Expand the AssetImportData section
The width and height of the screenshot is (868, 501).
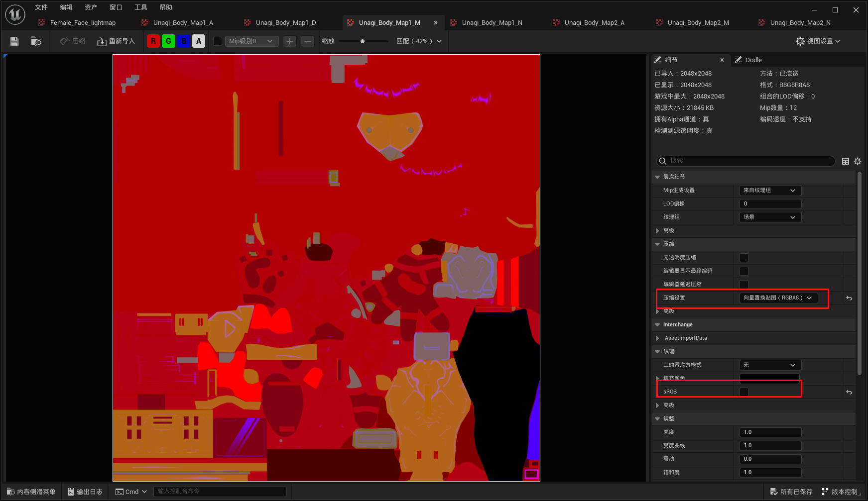(x=657, y=338)
